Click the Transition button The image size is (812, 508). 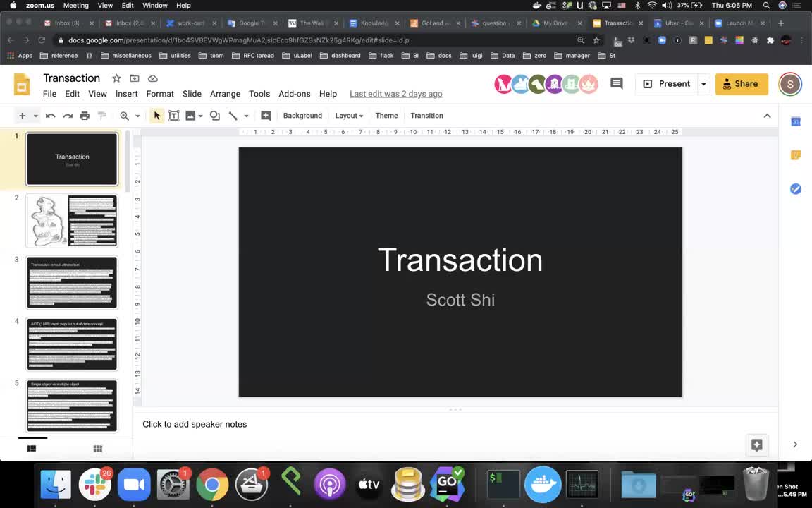click(x=426, y=116)
